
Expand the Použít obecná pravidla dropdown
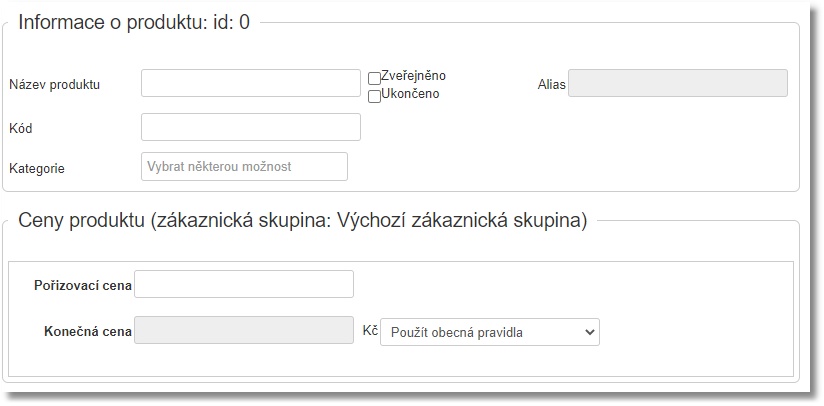pyautogui.click(x=489, y=332)
